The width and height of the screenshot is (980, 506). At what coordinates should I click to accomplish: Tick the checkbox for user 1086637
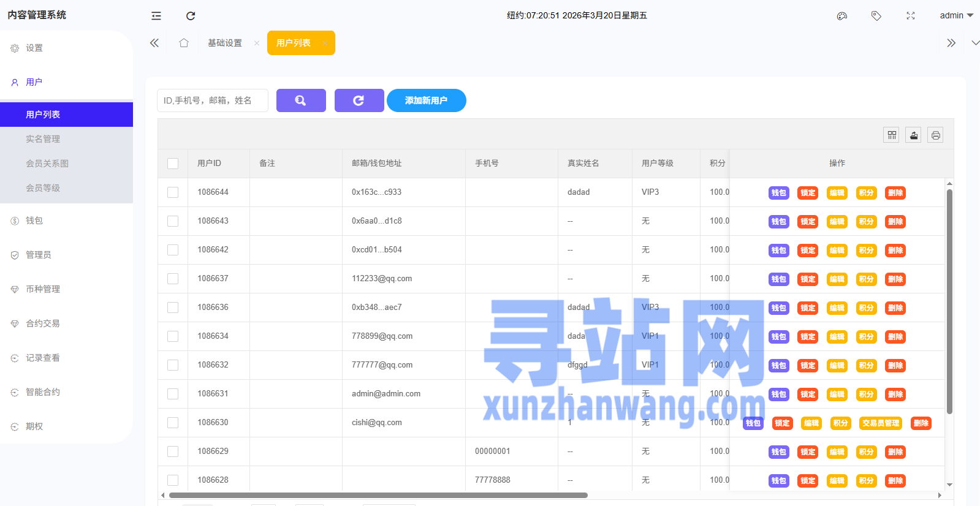coord(173,279)
